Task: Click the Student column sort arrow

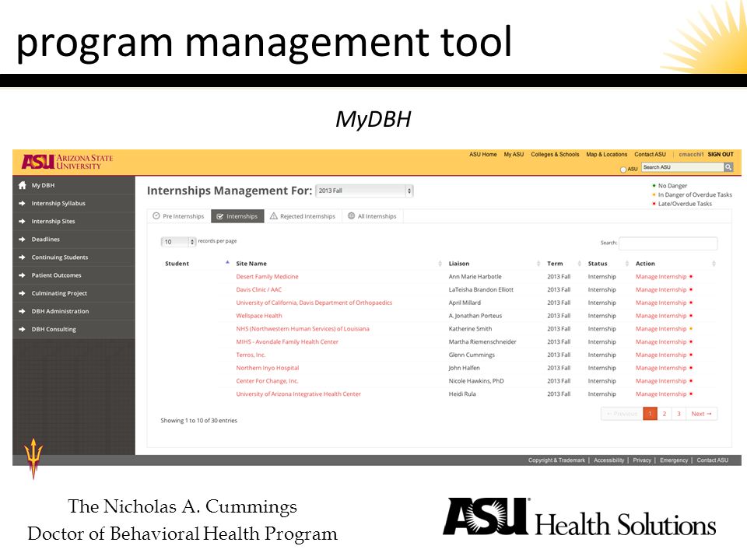Action: point(227,262)
